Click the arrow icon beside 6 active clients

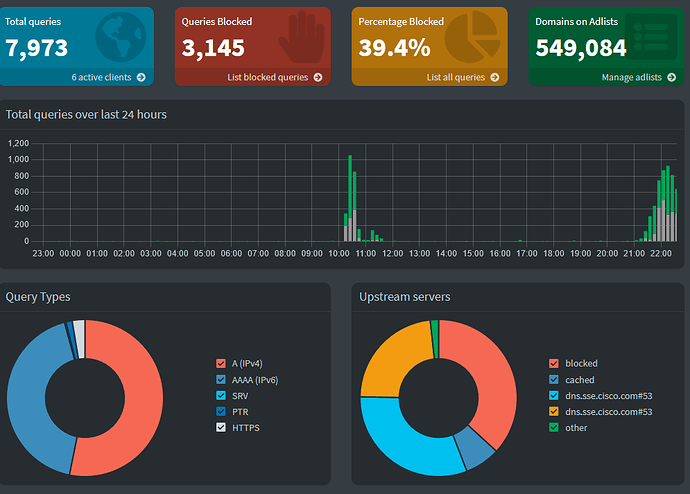click(x=141, y=77)
